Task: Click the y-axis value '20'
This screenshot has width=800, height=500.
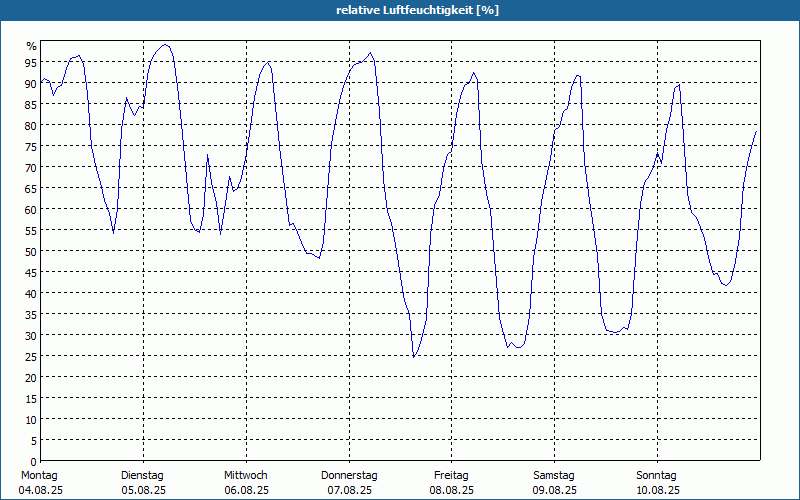Action: [32, 378]
